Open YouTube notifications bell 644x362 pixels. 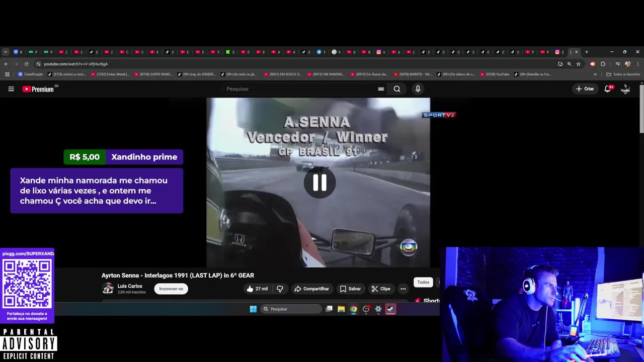pos(608,89)
